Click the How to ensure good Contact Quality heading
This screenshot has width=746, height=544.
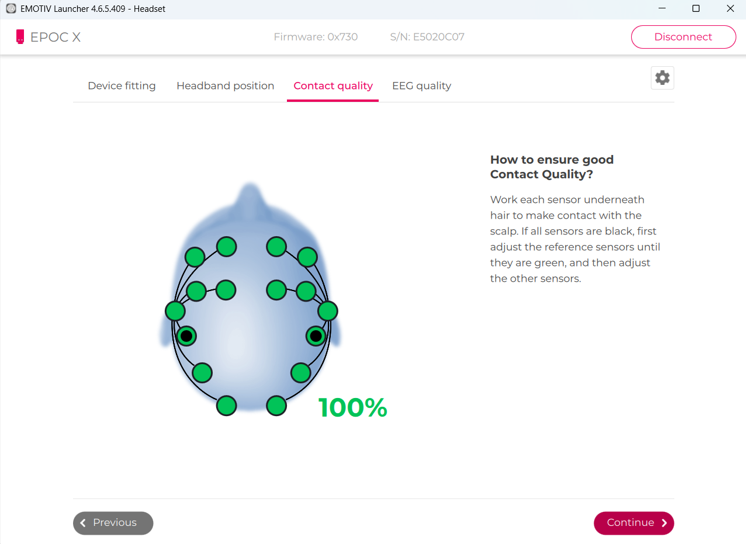point(552,167)
